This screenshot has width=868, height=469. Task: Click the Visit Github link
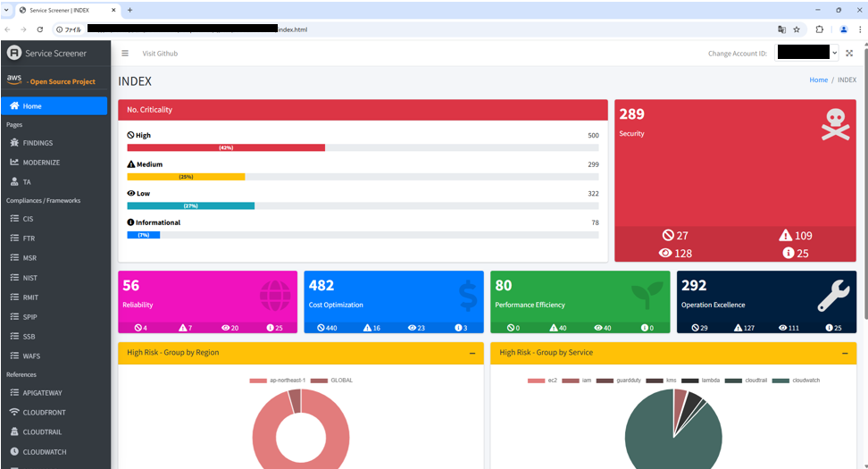[160, 54]
